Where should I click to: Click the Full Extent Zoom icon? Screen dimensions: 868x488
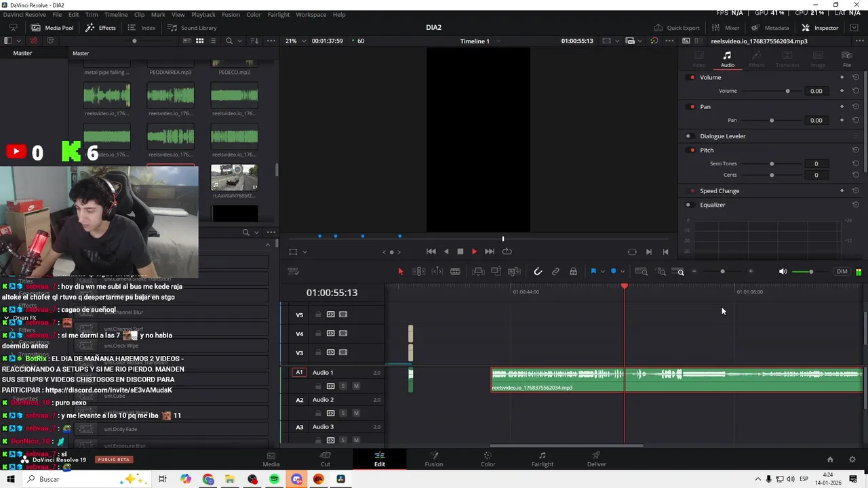(x=641, y=272)
